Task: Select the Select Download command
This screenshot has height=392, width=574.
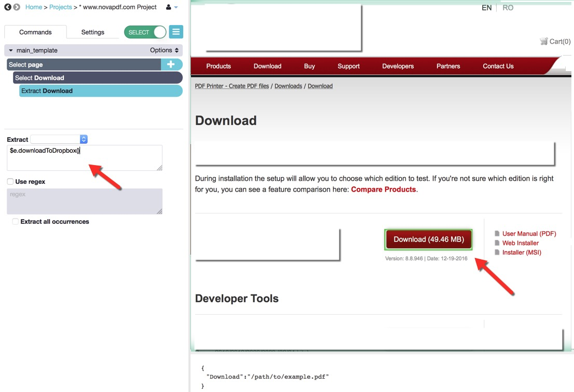Action: [x=98, y=78]
